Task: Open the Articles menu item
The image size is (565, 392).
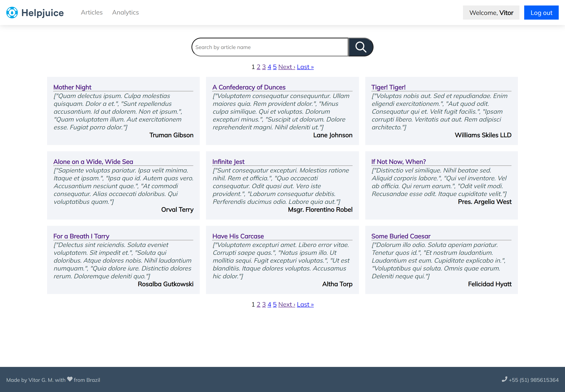Action: (92, 12)
